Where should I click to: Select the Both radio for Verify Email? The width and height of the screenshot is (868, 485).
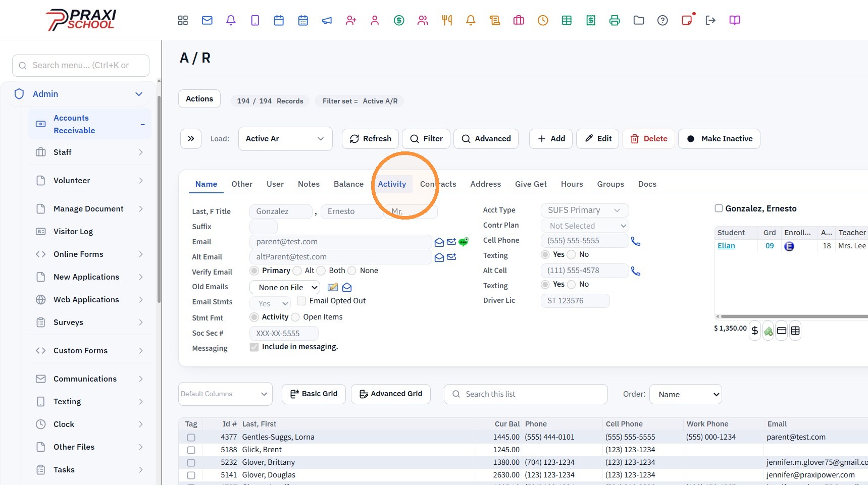click(x=321, y=271)
